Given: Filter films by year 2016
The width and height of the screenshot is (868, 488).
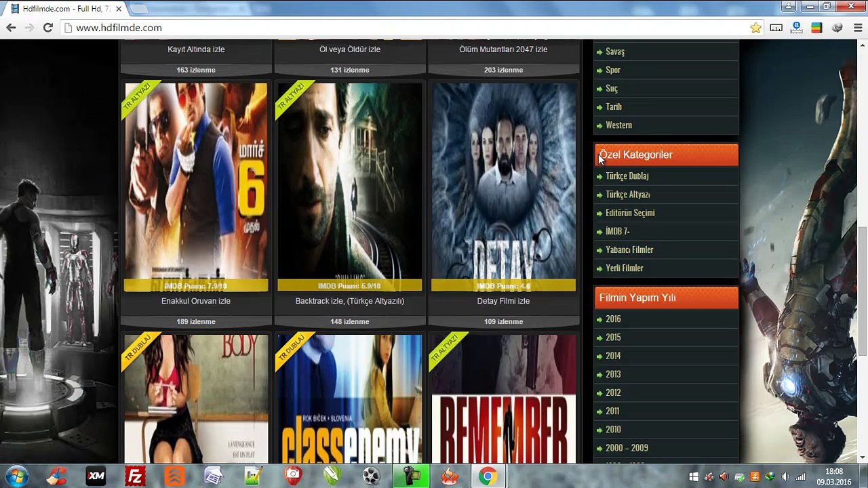Looking at the screenshot, I should [x=613, y=319].
